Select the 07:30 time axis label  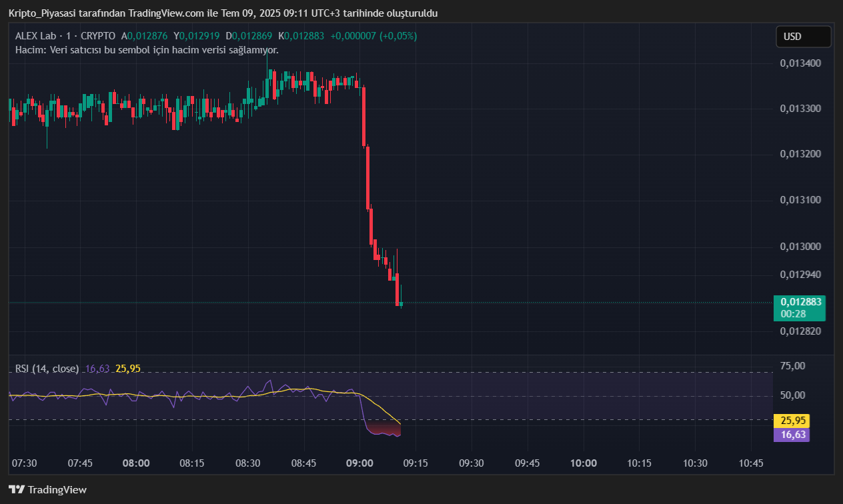coord(24,463)
